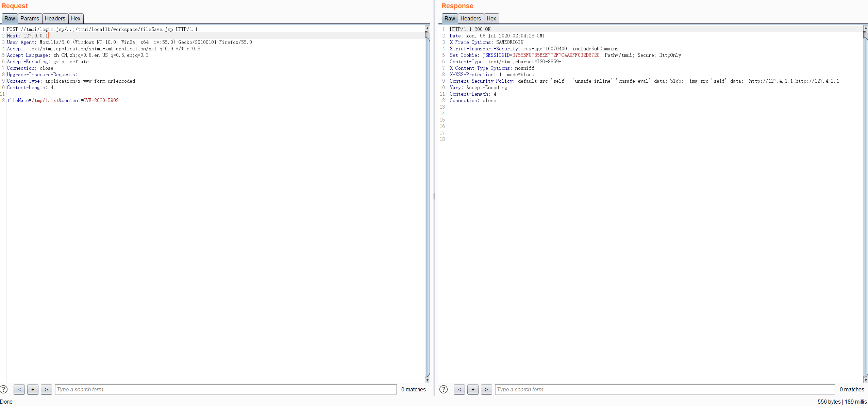The width and height of the screenshot is (868, 406).
Task: Click request pane scroll-down arrow
Action: [427, 380]
